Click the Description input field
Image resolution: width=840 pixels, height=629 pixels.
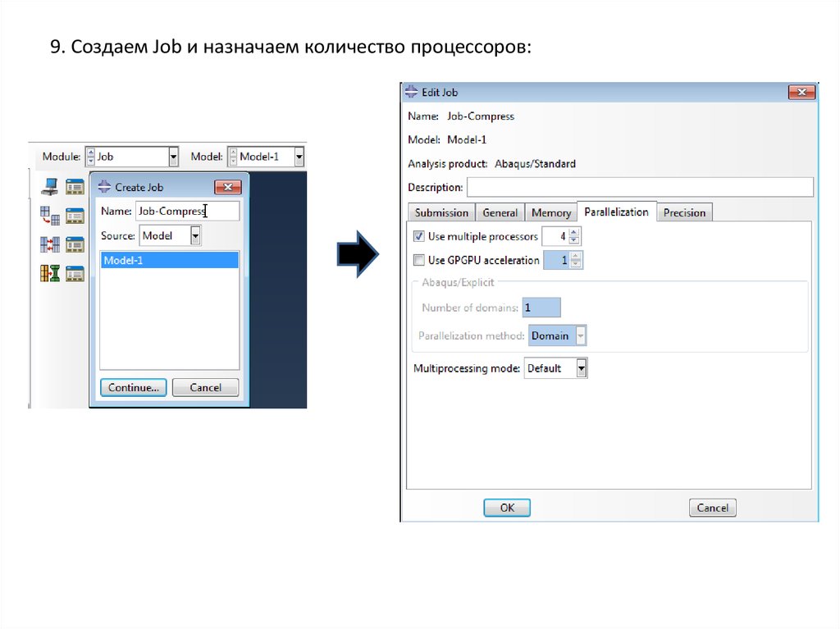point(640,188)
